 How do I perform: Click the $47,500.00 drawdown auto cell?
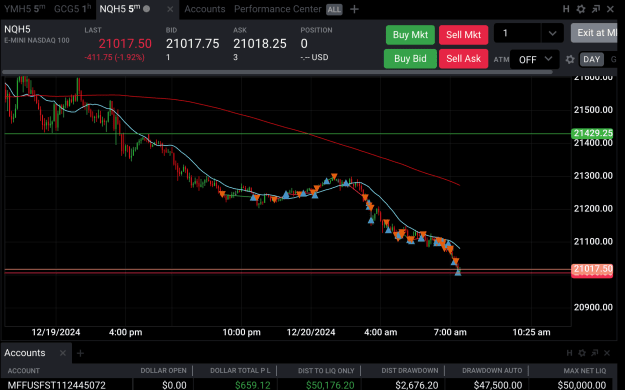[x=498, y=385]
